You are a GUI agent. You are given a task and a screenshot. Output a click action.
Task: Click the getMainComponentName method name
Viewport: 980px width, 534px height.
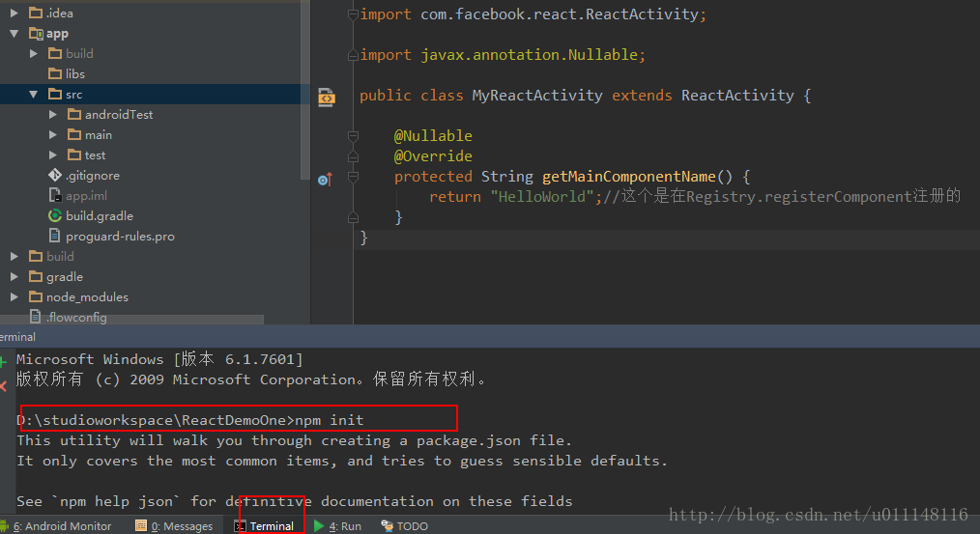tap(629, 177)
